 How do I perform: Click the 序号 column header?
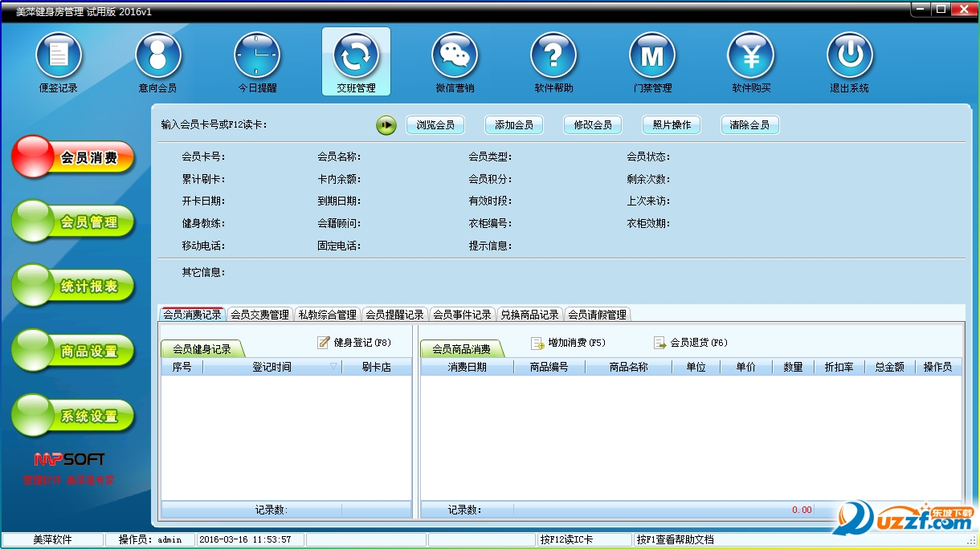[182, 367]
